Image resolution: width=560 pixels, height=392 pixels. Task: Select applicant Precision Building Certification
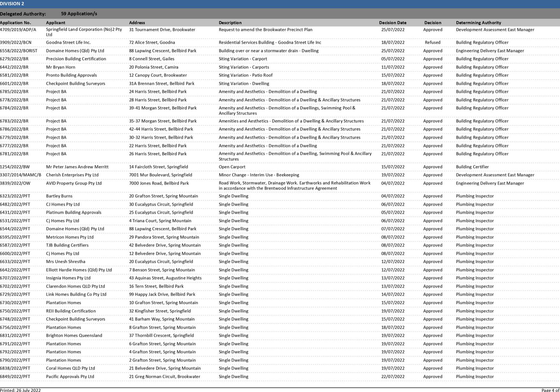coord(76,59)
